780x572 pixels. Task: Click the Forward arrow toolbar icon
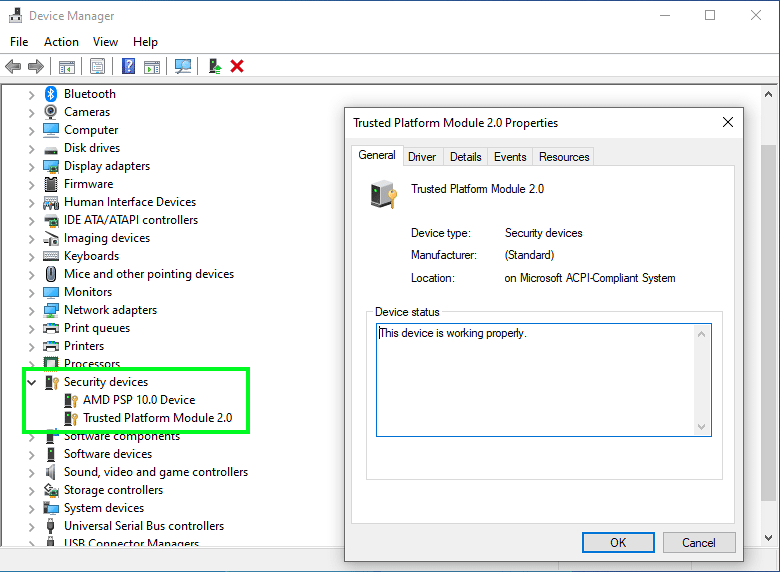tap(36, 66)
